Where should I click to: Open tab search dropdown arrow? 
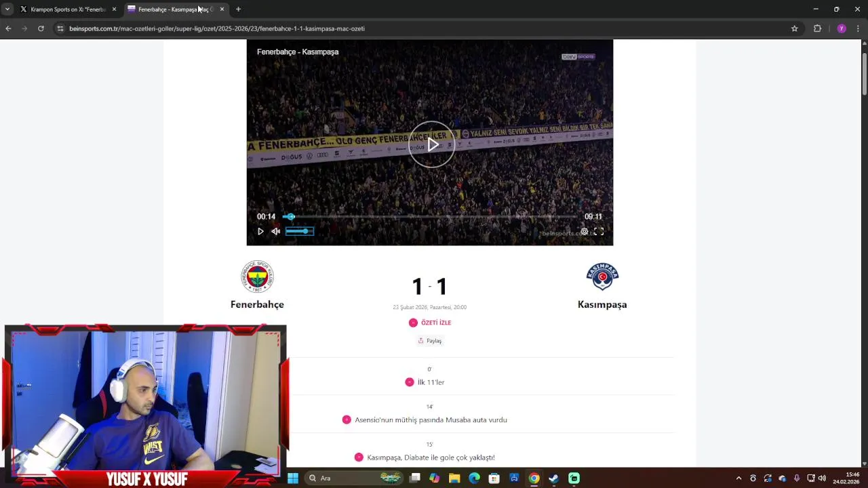[7, 9]
